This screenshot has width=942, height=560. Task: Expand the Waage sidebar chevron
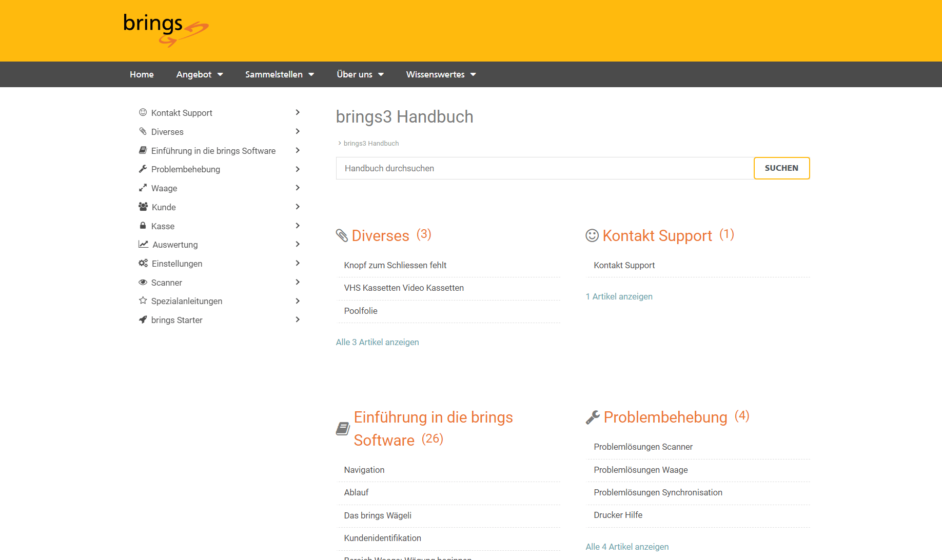pos(298,188)
